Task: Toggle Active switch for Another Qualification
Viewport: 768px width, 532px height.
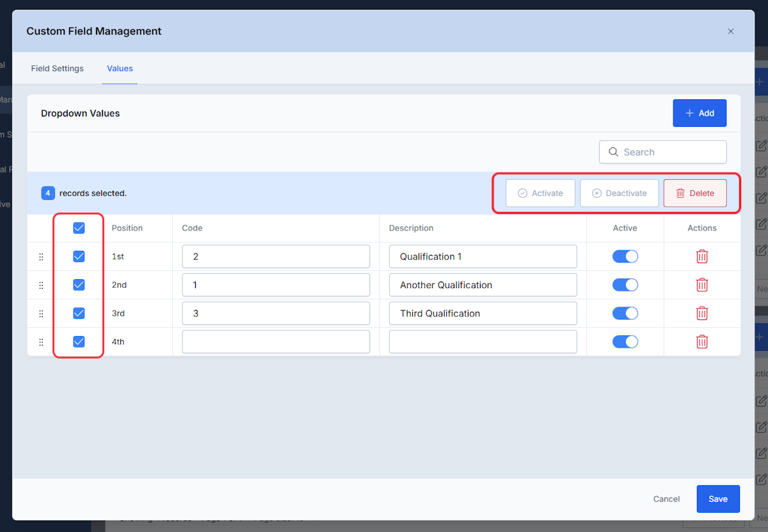Action: pos(625,285)
